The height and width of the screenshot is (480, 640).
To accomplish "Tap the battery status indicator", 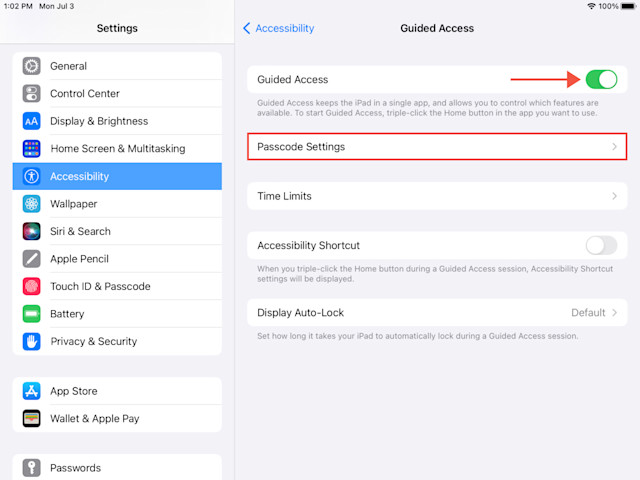I will point(628,6).
